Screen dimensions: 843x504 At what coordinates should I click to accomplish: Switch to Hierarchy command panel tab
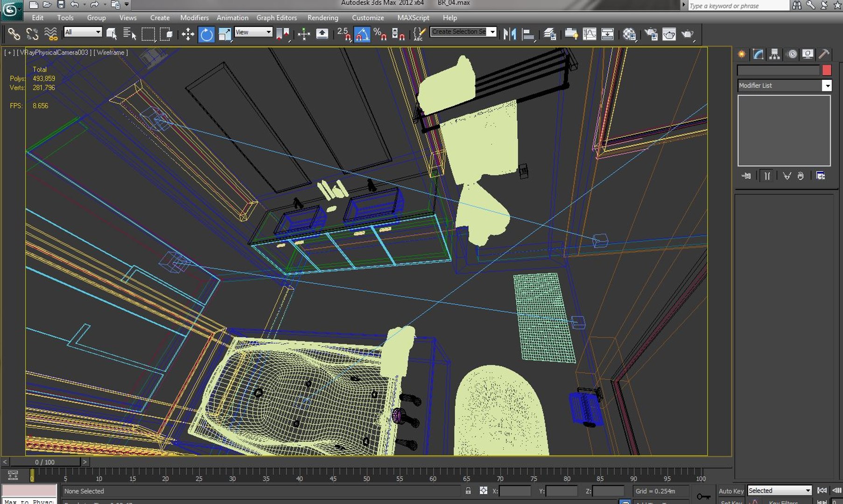(774, 54)
